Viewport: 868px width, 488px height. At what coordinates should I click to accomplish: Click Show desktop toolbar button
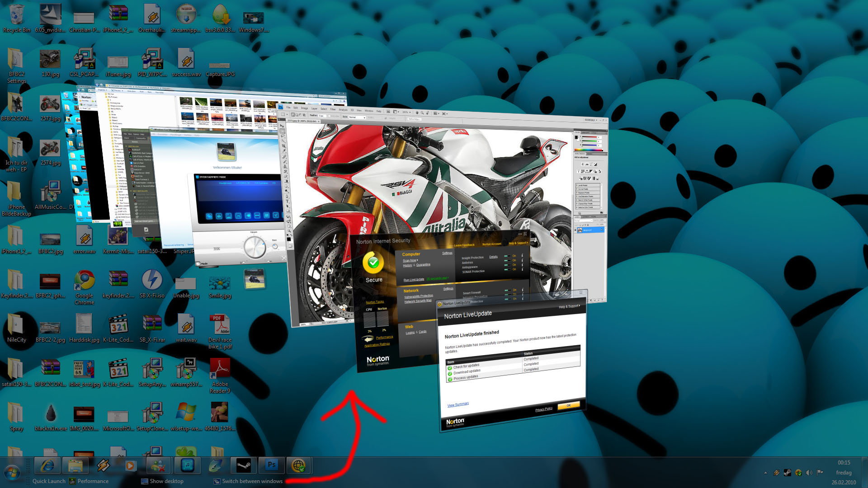point(162,481)
